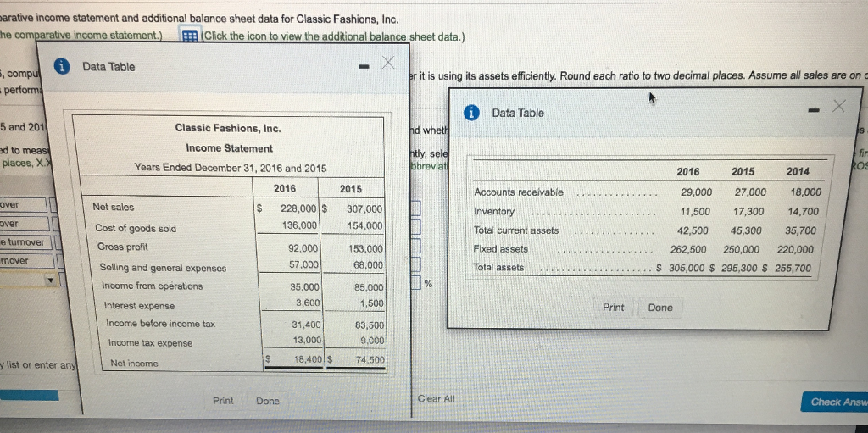This screenshot has height=433, width=868.
Task: Select Gross profit 2015 value 153,000
Action: coord(365,249)
